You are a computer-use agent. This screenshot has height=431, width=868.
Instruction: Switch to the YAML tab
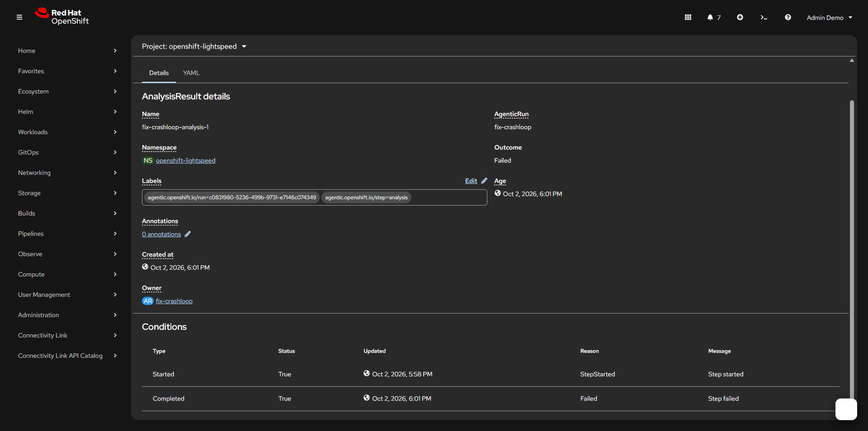click(191, 73)
